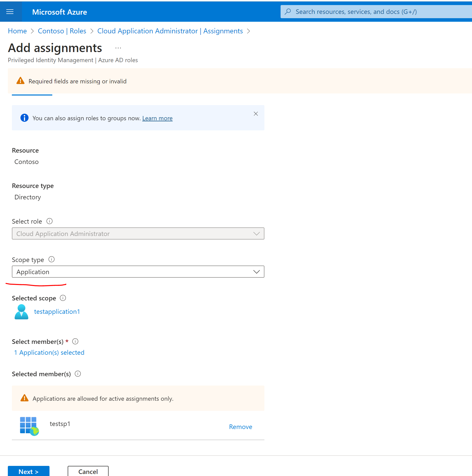
Task: Click the info icon next to Select member(s)
Action: click(75, 341)
